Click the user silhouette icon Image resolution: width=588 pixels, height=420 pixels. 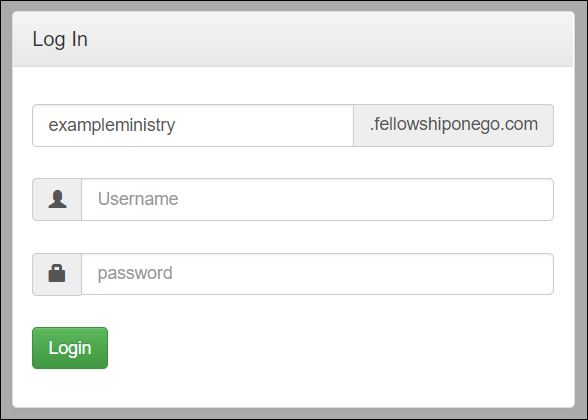pos(57,199)
